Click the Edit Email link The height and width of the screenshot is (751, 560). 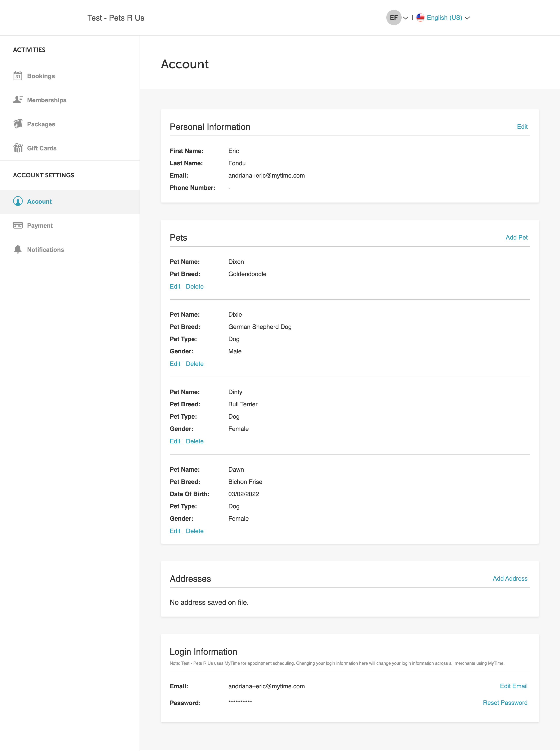(513, 686)
